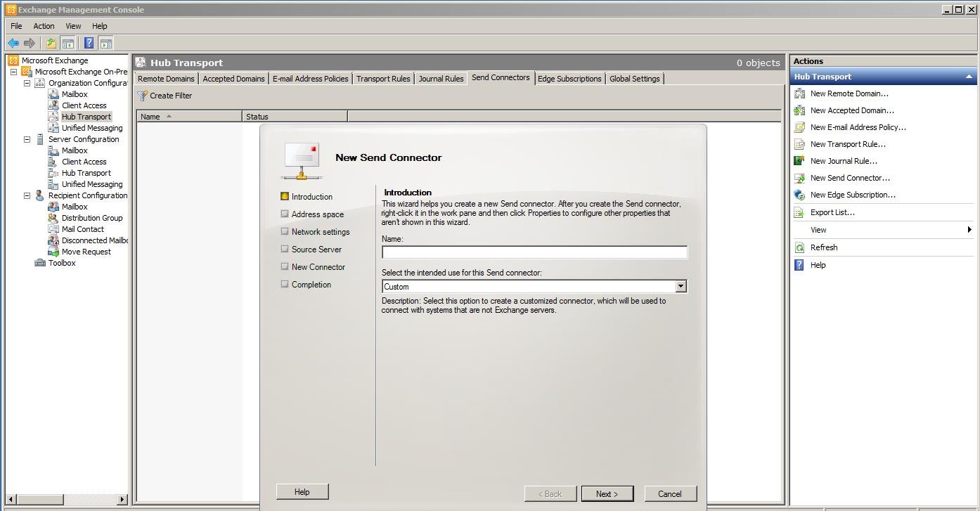The width and height of the screenshot is (980, 511).
Task: Click the Export List icon
Action: pos(799,212)
